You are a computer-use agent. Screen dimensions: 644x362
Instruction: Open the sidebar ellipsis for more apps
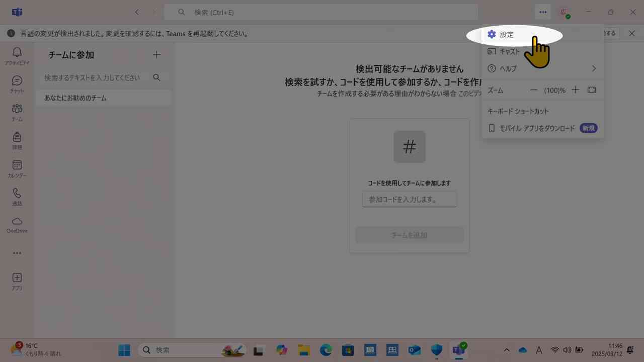pos(17,253)
